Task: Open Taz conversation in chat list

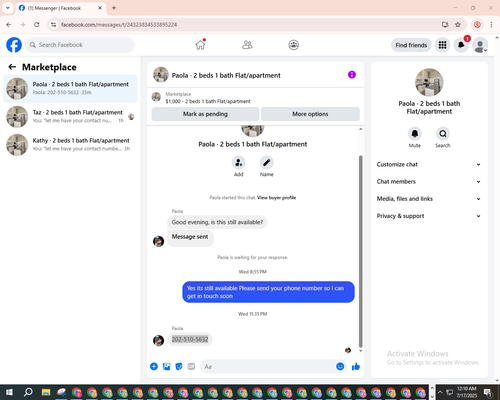Action: pyautogui.click(x=70, y=117)
